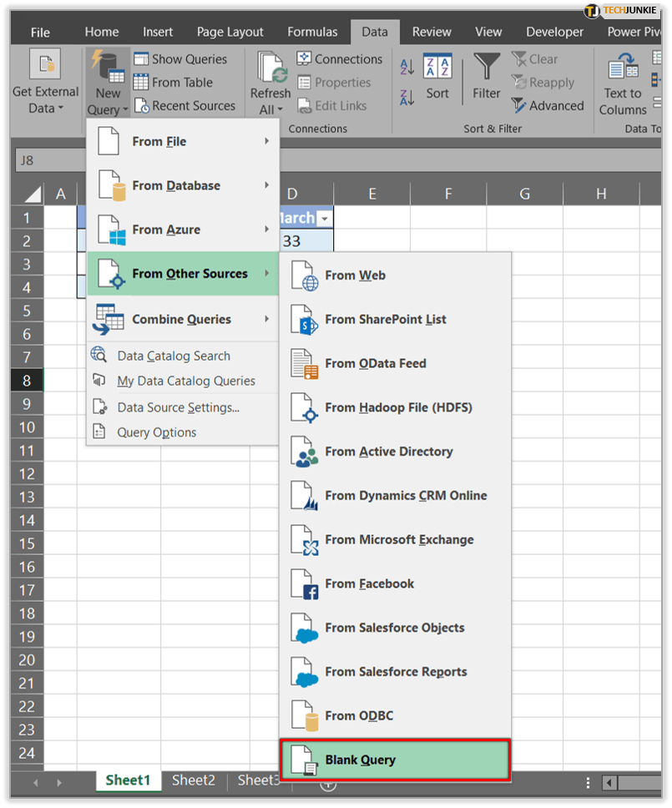Click Show Queries button

(180, 59)
